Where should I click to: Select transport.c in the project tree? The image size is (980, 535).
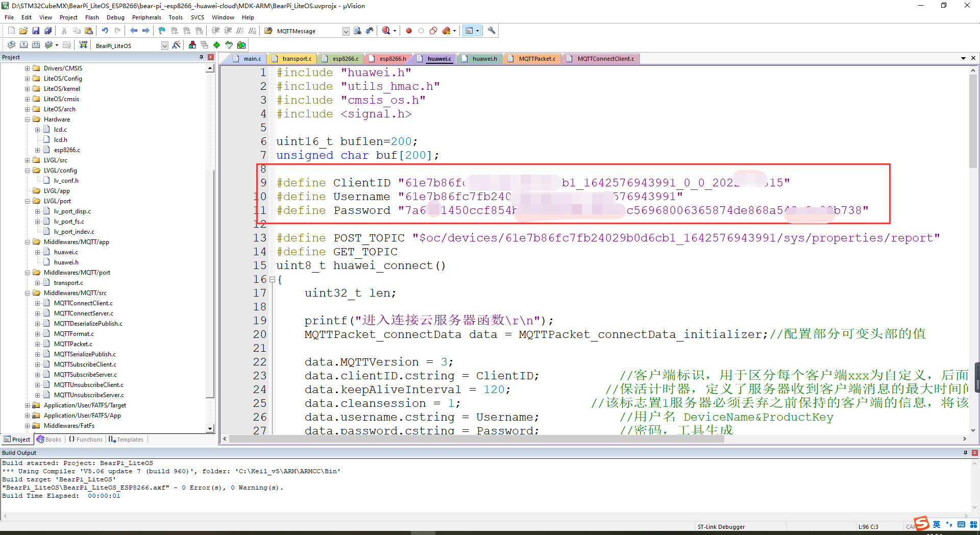point(68,283)
